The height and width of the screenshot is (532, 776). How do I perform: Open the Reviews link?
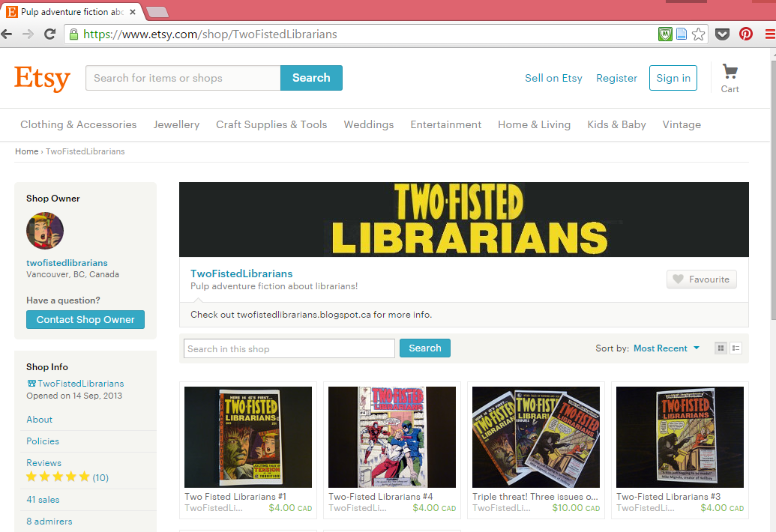click(x=44, y=463)
